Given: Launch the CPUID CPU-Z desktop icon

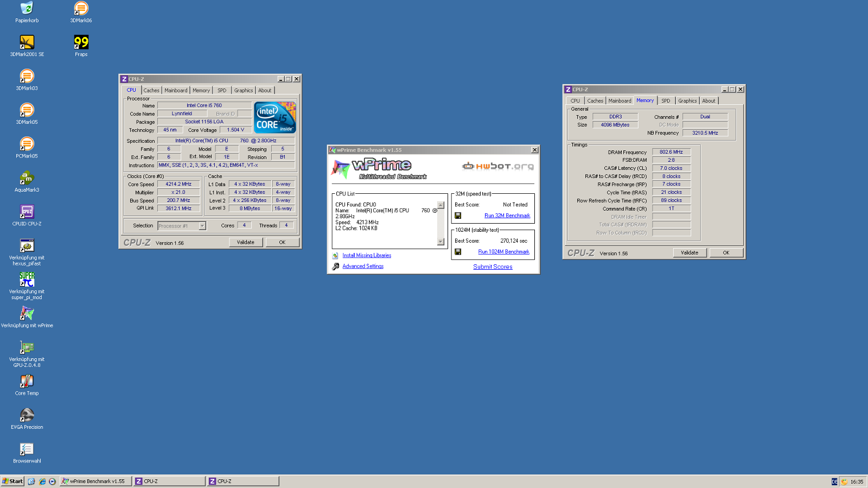Looking at the screenshot, I should pyautogui.click(x=27, y=212).
